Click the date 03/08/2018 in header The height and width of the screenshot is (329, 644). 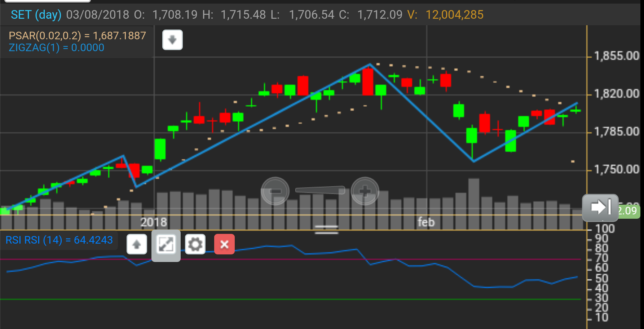point(98,15)
